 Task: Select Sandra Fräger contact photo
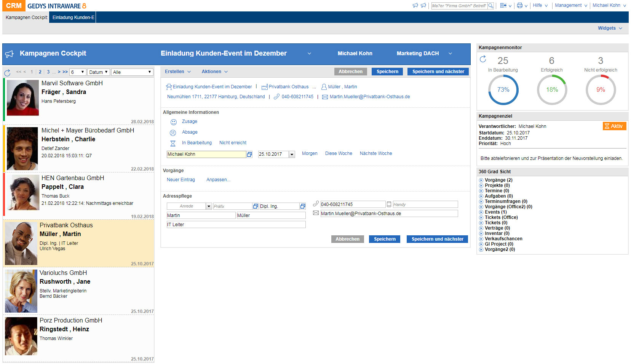23,98
